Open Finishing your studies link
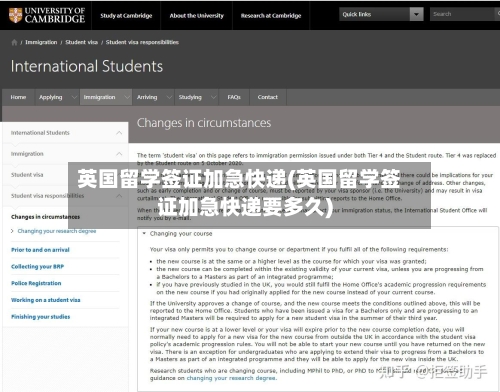Screen dimensions: 500x392 point(40,316)
